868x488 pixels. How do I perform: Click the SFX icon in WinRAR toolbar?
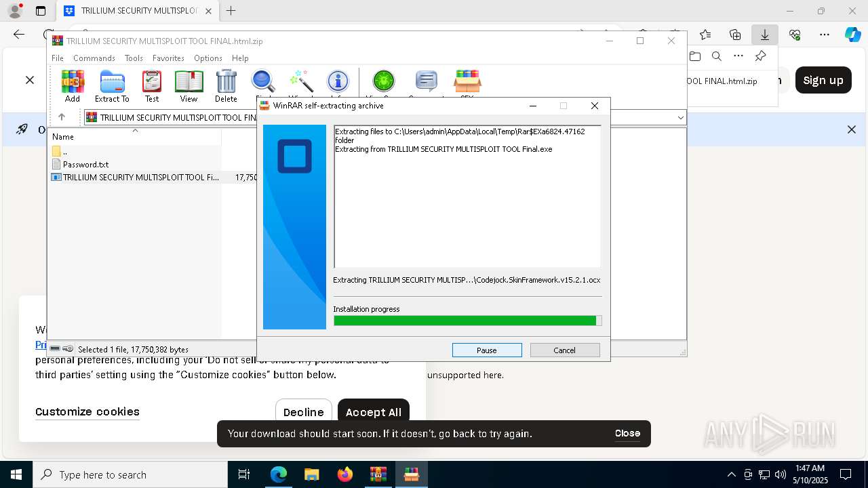point(467,82)
